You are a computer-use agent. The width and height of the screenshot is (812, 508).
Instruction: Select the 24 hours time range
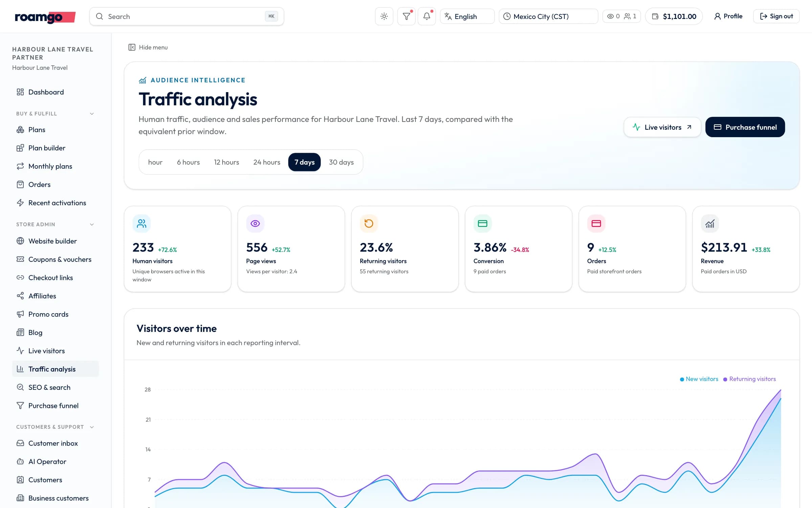[x=267, y=162]
